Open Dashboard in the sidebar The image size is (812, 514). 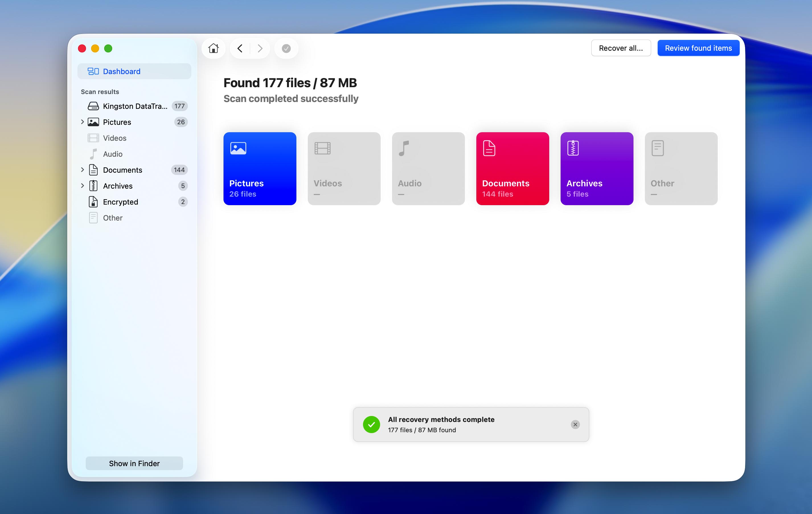134,71
